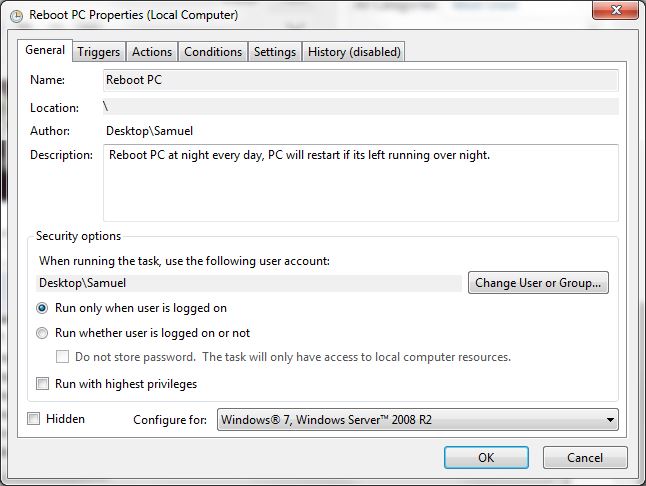Open the History (disabled) tab
This screenshot has width=646, height=486.
(354, 52)
